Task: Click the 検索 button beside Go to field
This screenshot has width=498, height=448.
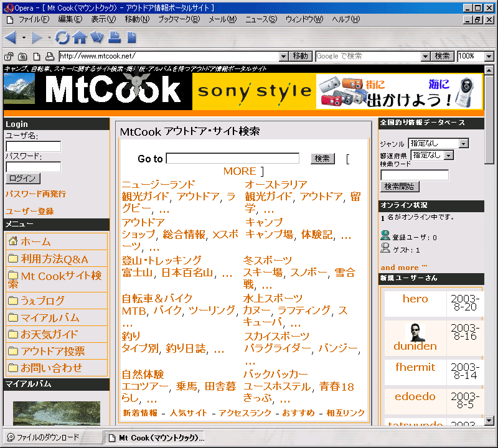Action: pyautogui.click(x=322, y=159)
